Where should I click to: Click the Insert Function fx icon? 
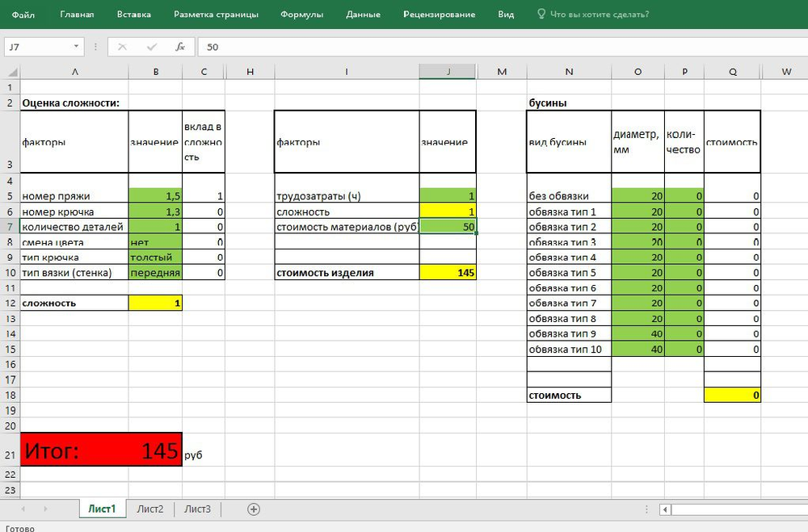tap(181, 47)
